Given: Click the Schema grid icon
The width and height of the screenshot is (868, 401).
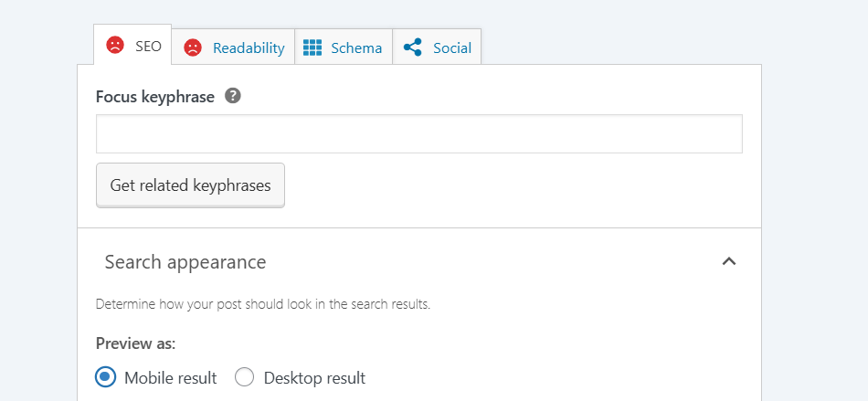Looking at the screenshot, I should click(312, 47).
